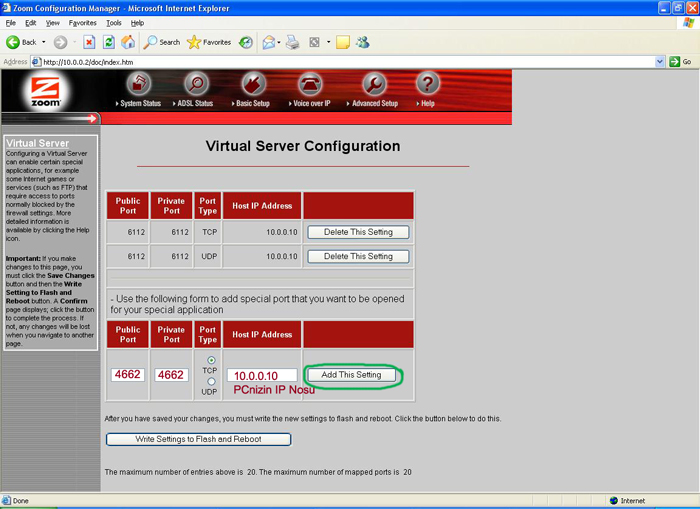Open the System Status icon
The height and width of the screenshot is (509, 700).
[x=139, y=83]
